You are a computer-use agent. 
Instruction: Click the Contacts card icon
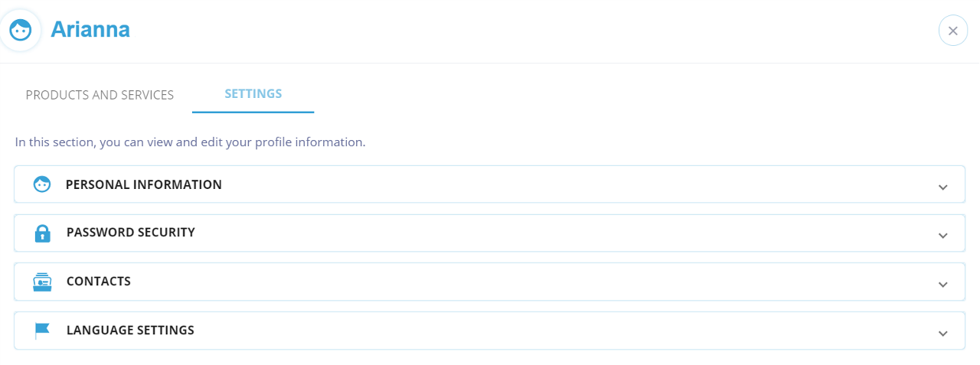click(42, 282)
